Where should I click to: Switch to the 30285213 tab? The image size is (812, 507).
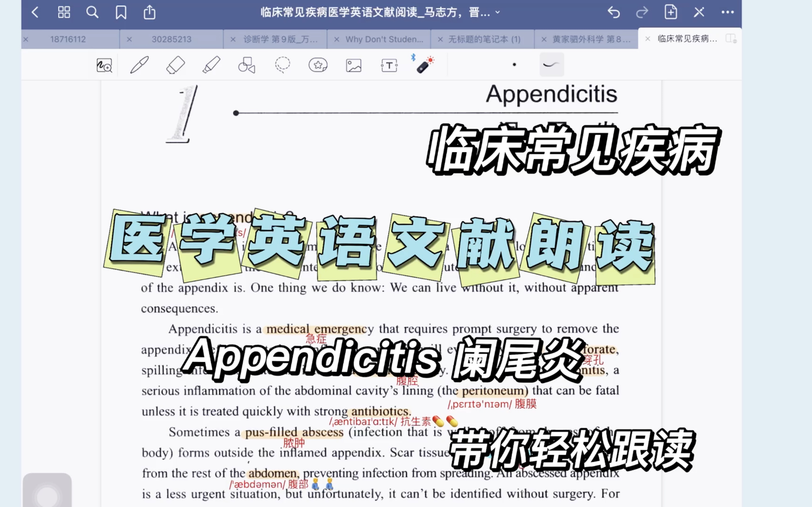tap(172, 39)
